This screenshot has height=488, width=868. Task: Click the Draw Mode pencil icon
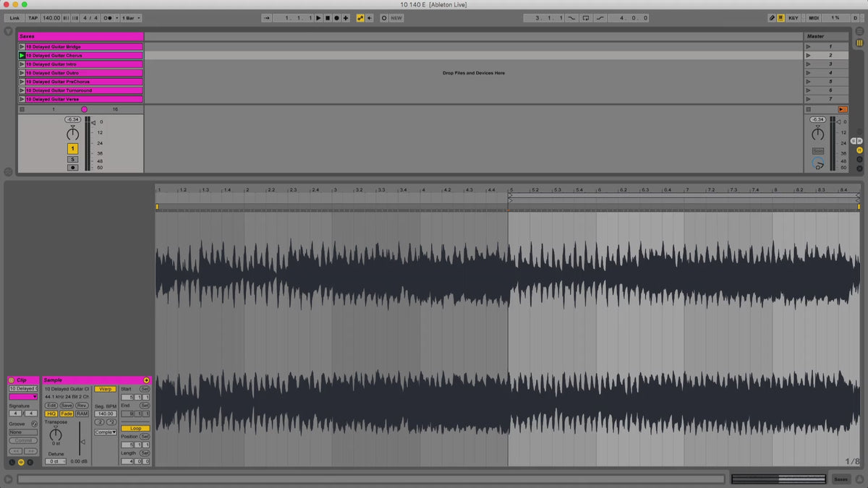771,18
